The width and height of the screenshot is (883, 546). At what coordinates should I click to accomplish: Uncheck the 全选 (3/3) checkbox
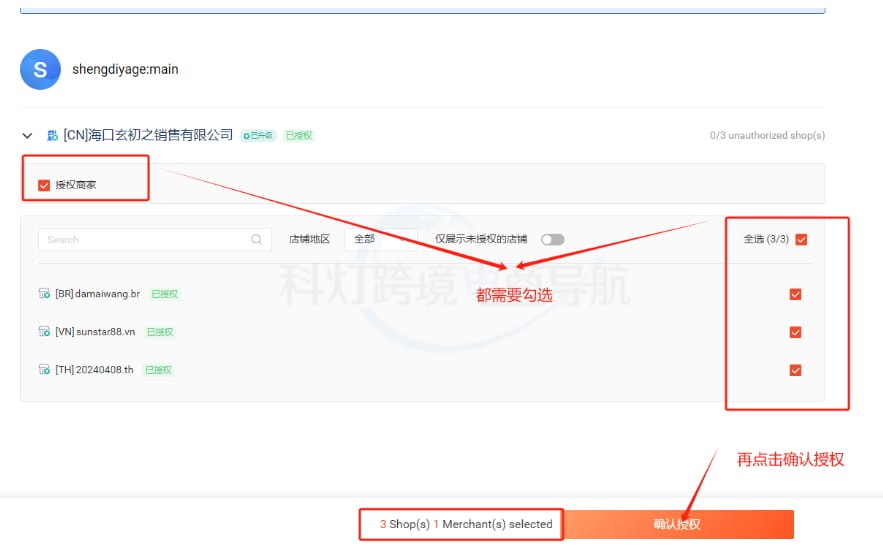(x=801, y=240)
